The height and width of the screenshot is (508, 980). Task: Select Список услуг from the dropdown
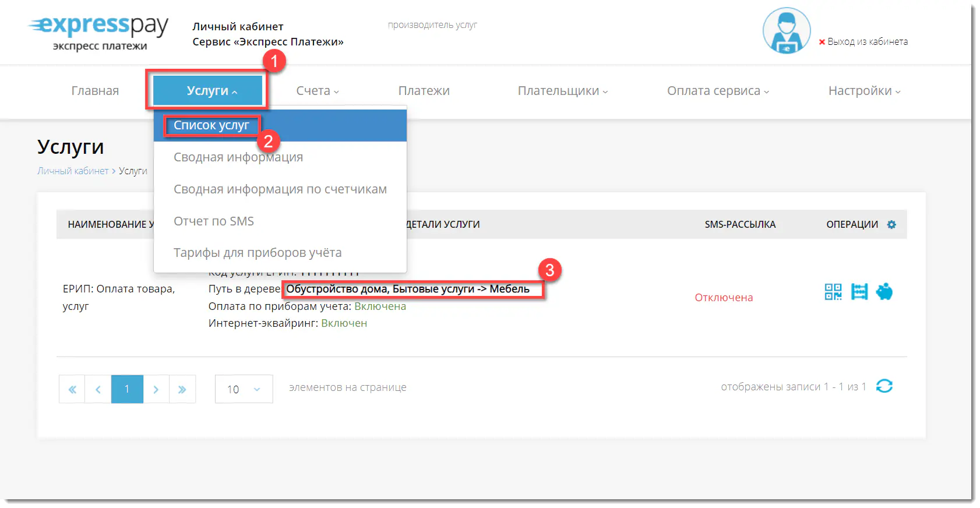(x=211, y=125)
